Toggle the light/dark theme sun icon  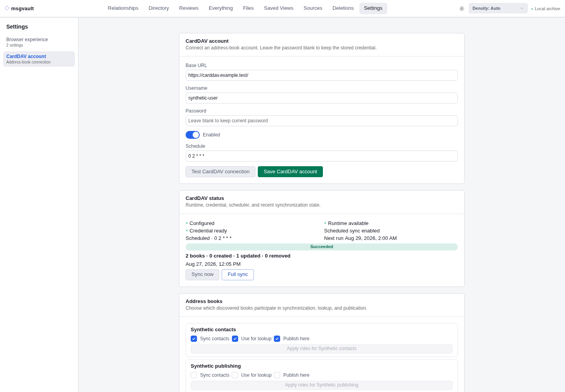click(462, 9)
